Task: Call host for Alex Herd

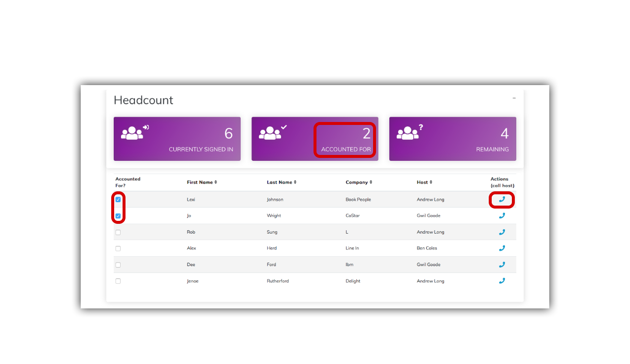Action: [502, 248]
